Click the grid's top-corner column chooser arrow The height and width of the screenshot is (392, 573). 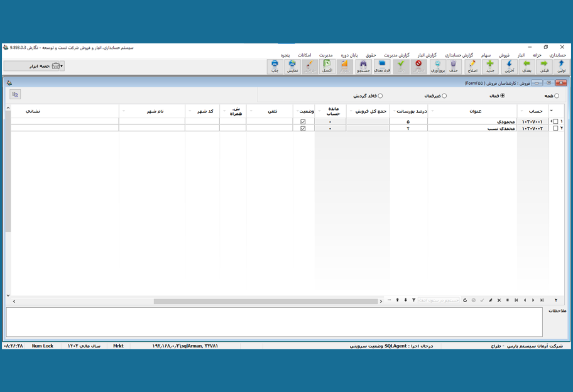[x=552, y=111]
